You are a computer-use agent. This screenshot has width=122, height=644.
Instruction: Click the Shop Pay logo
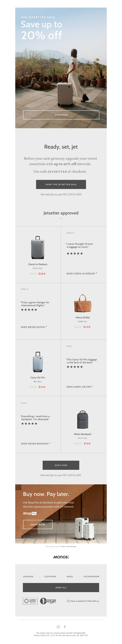pos(30,513)
